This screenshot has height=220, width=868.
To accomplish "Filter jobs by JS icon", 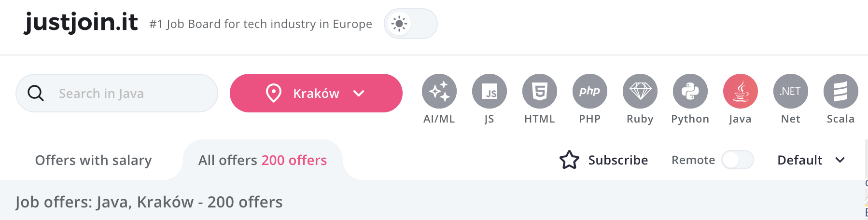I will [489, 92].
